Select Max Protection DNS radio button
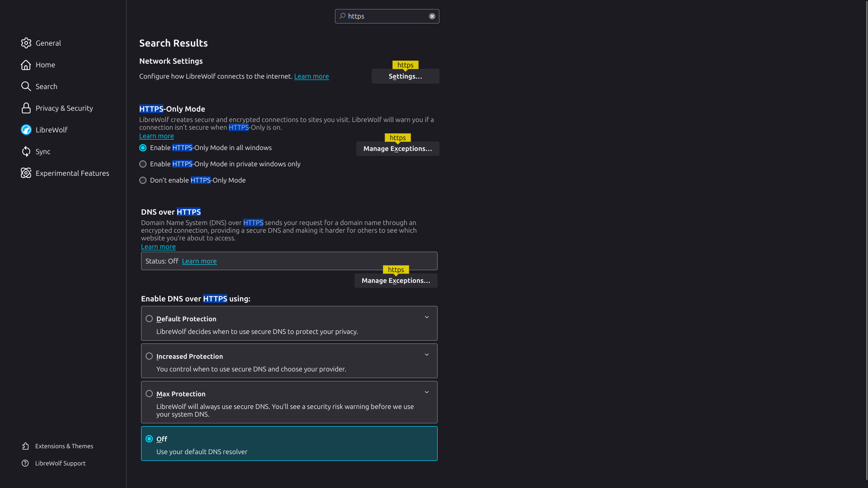Image resolution: width=868 pixels, height=488 pixels. click(149, 394)
